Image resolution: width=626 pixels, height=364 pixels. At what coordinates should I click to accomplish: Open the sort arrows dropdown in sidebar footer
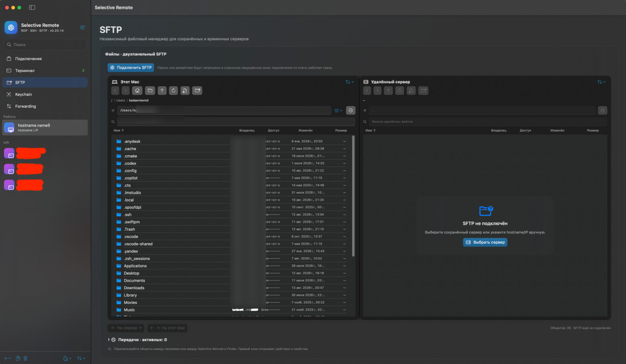[x=81, y=358]
